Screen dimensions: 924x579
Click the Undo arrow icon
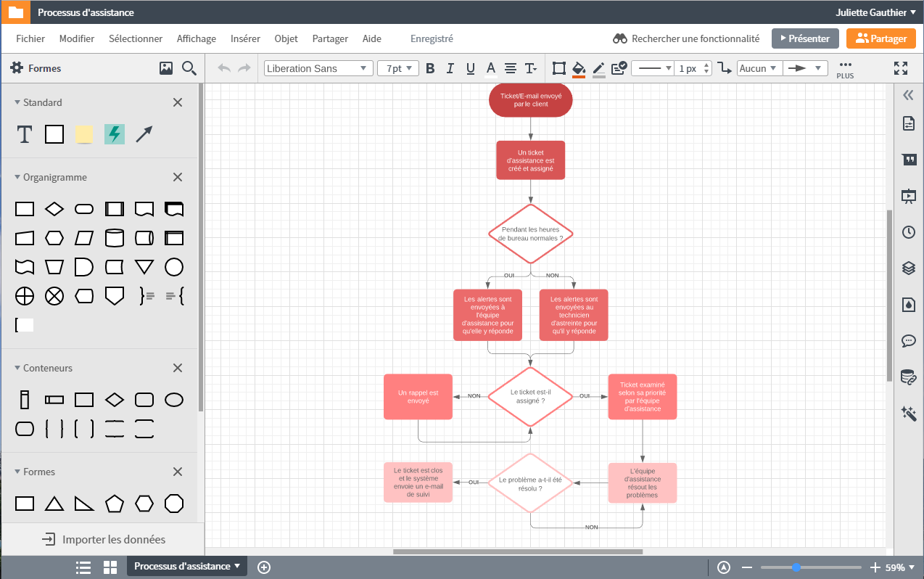point(225,68)
